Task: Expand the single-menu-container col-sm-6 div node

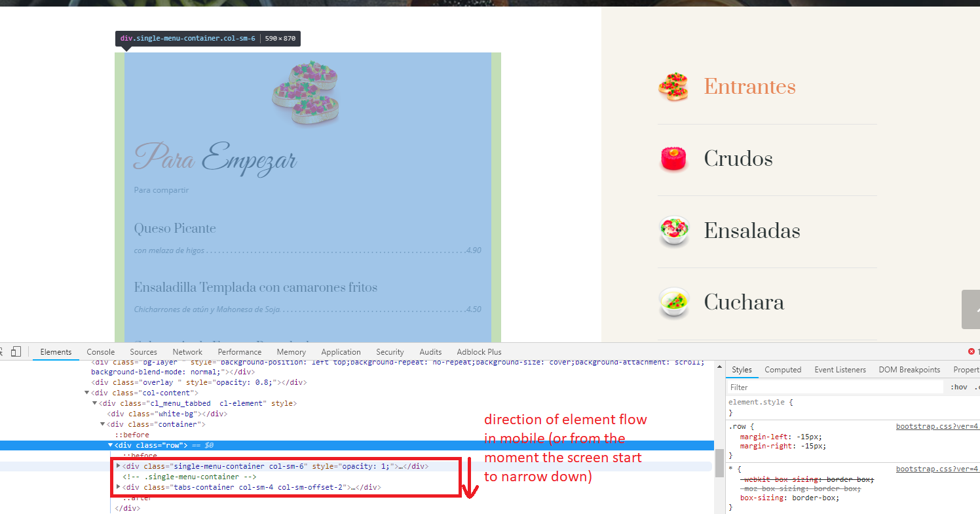Action: (119, 466)
